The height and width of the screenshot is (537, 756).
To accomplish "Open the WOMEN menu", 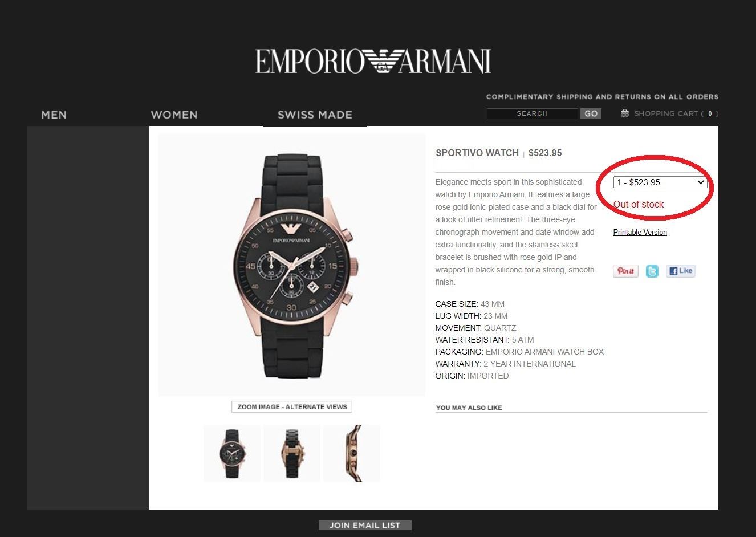I will click(x=174, y=115).
